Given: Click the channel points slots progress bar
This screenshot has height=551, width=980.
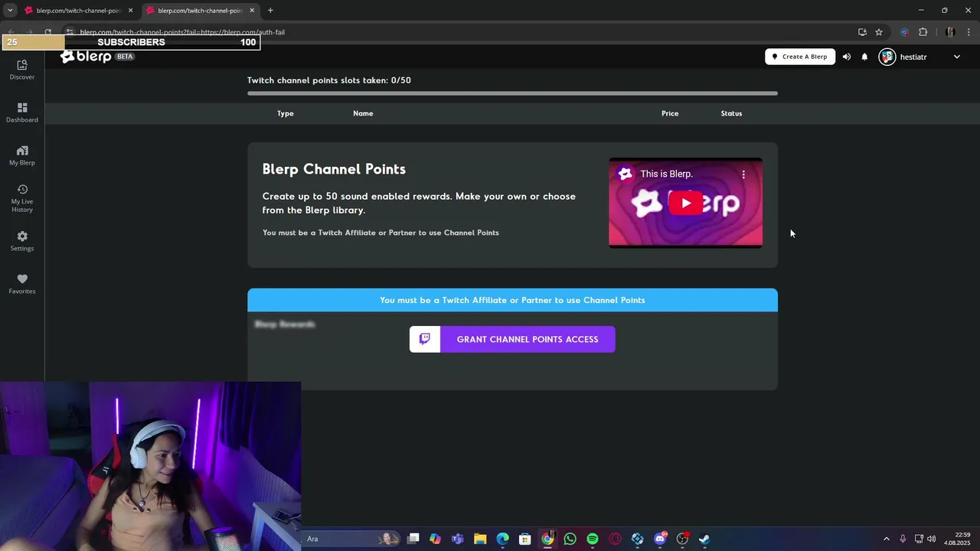Looking at the screenshot, I should click(x=512, y=93).
